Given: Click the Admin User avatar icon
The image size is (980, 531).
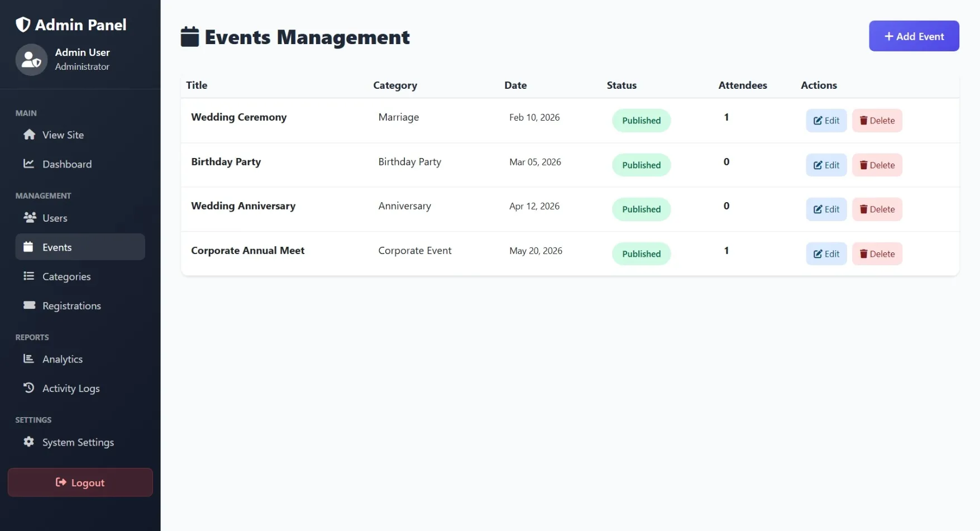Looking at the screenshot, I should click(31, 59).
